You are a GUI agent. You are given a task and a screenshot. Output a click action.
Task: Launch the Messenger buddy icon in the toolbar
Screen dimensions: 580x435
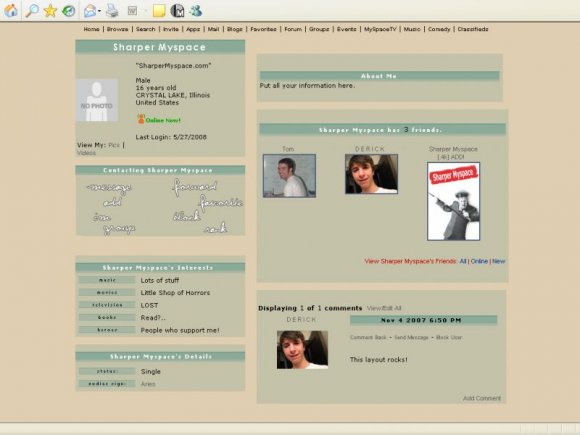coord(196,11)
